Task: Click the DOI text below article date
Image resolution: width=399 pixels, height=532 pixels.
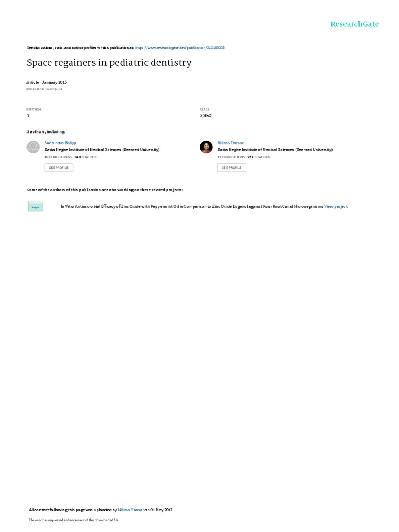Action: (45, 89)
